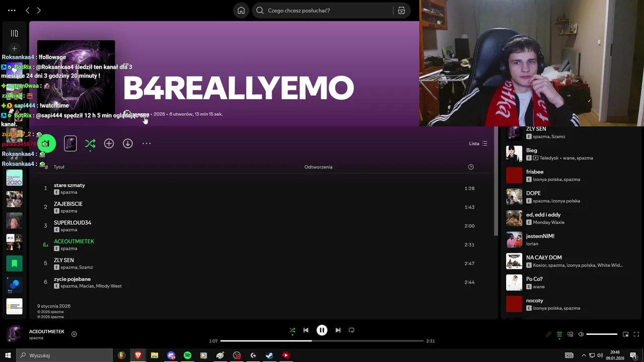Open artist 'Młody West' link

pos(109,286)
